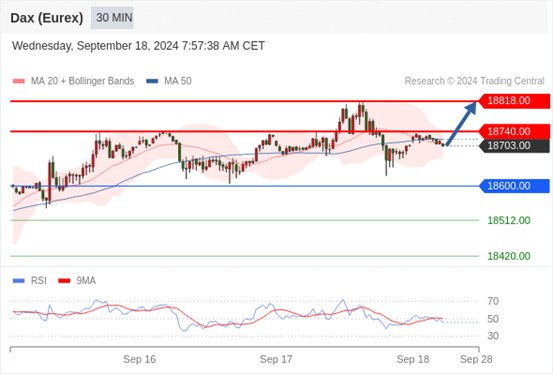Click the Sep 17 date marker
The height and width of the screenshot is (375, 553).
[x=276, y=359]
